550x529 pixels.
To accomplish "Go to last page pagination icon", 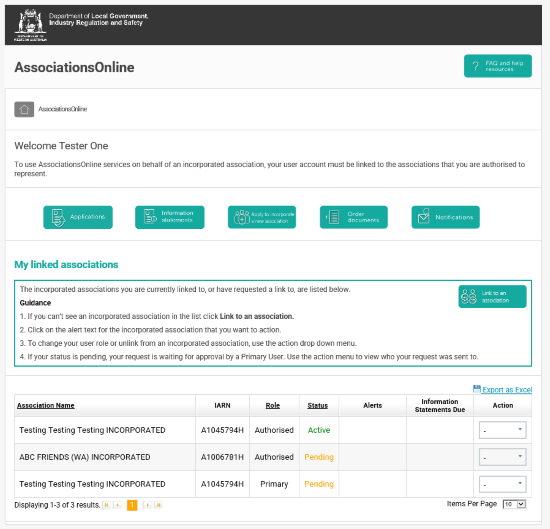I will tap(159, 505).
